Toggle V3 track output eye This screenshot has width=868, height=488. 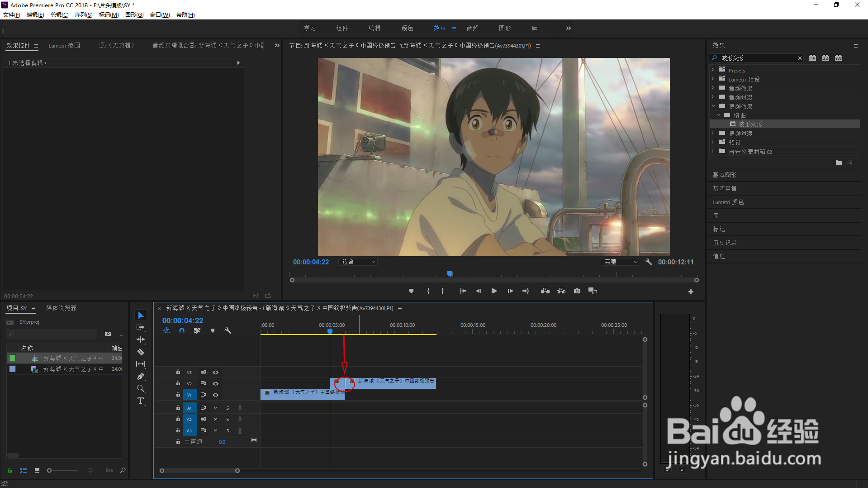click(x=216, y=372)
